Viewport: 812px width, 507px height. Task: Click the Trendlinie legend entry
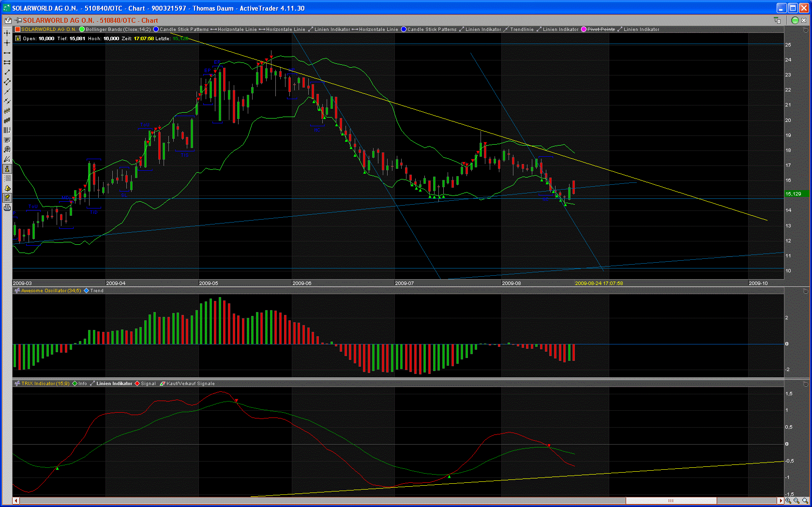pos(521,30)
